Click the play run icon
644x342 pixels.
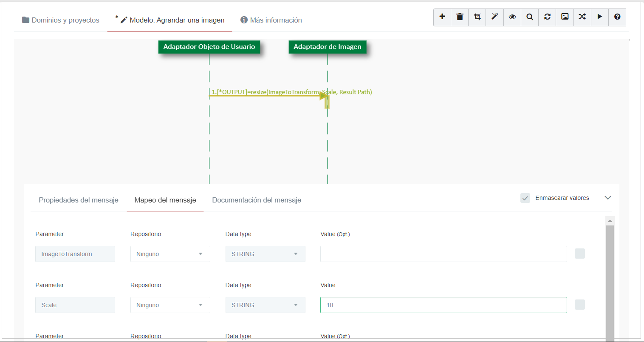point(599,17)
